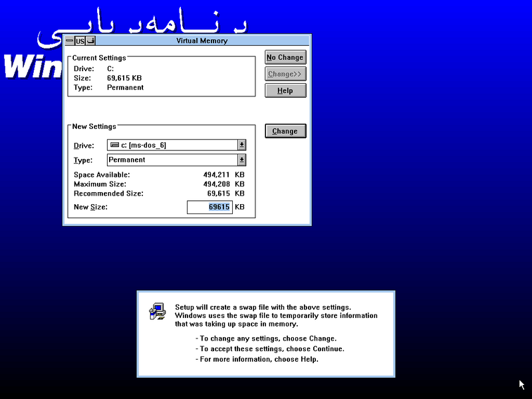Click the Recommended Size label
Screen dimensions: 532x399
(x=108, y=194)
